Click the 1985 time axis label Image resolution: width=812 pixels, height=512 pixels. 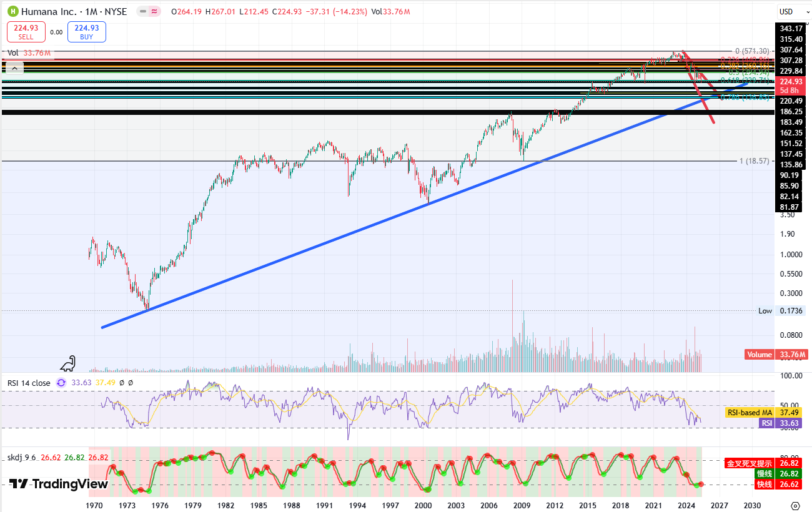(259, 505)
